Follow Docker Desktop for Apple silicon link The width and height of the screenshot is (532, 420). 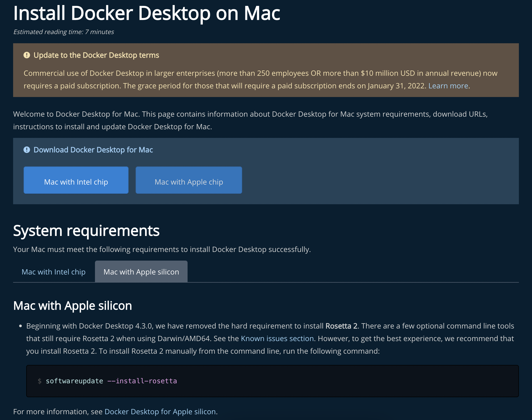pos(160,412)
